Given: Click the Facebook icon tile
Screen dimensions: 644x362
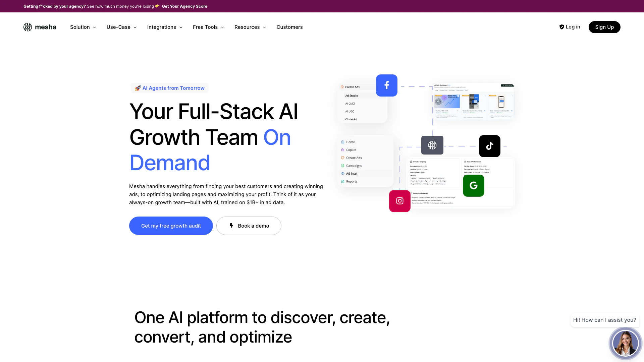Looking at the screenshot, I should pos(386,85).
